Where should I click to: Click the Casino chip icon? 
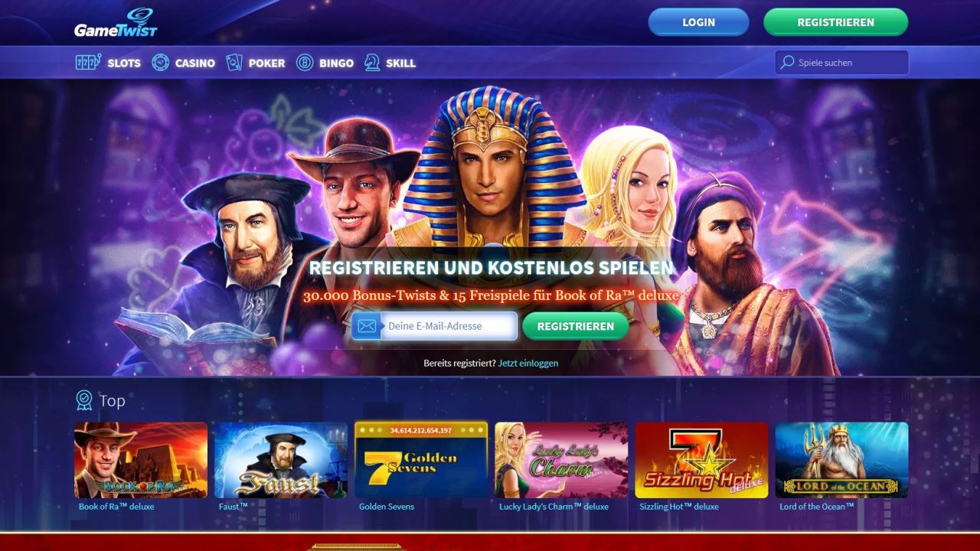click(x=160, y=63)
